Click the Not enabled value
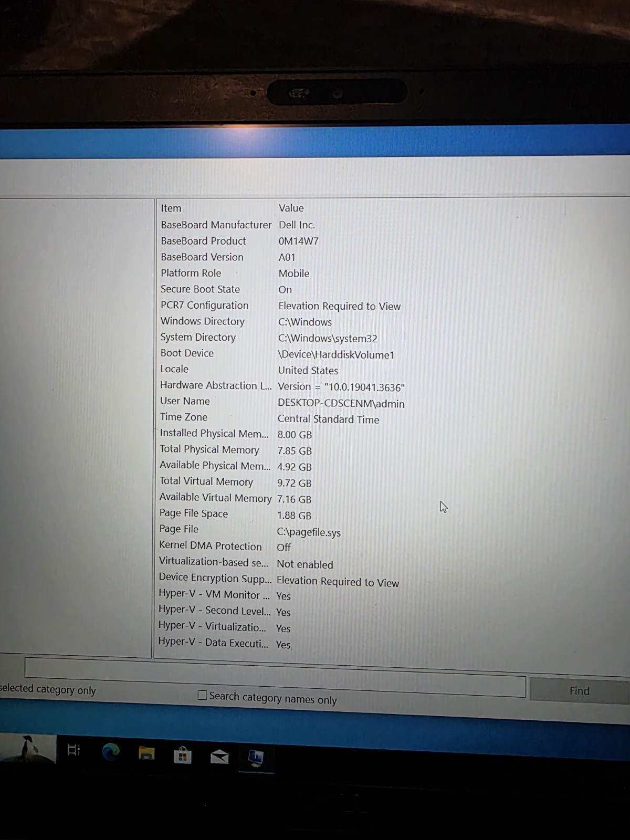This screenshot has height=840, width=630. coord(305,564)
